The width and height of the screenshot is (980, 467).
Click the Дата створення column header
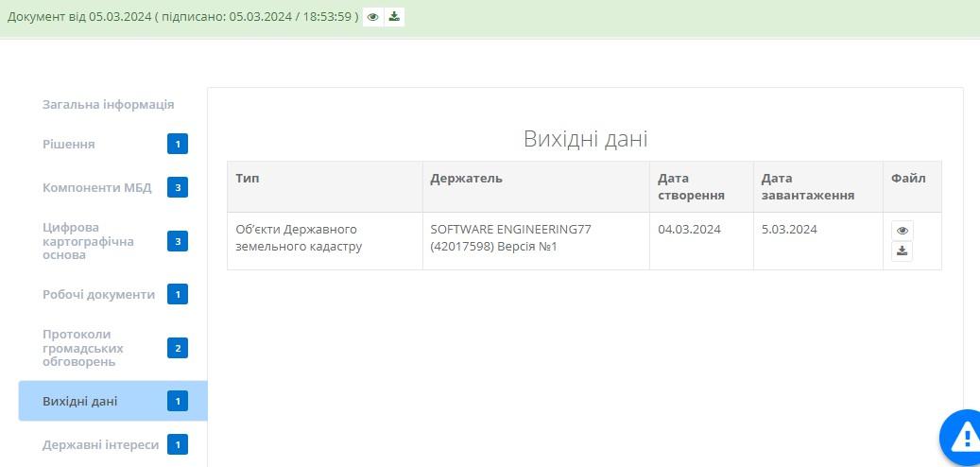(691, 186)
